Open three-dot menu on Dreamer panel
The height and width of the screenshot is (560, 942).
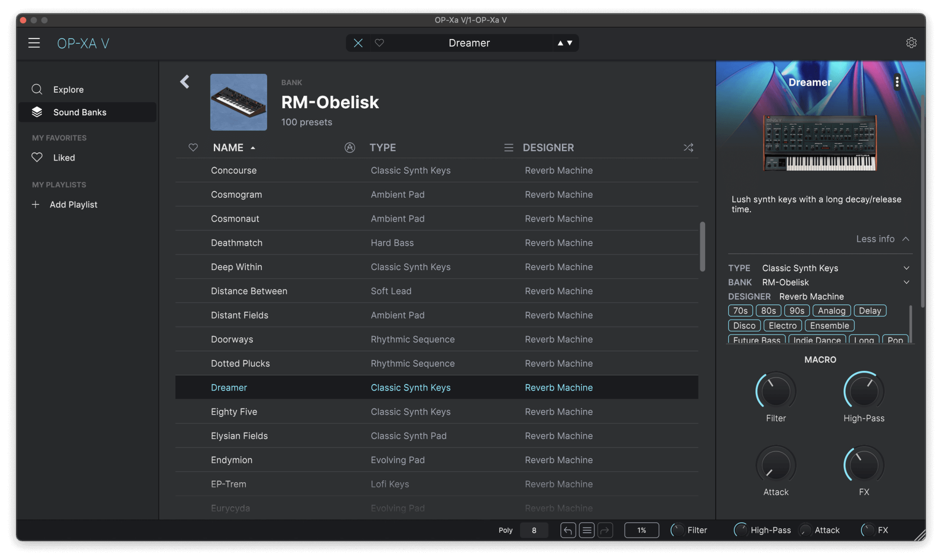pyautogui.click(x=897, y=82)
